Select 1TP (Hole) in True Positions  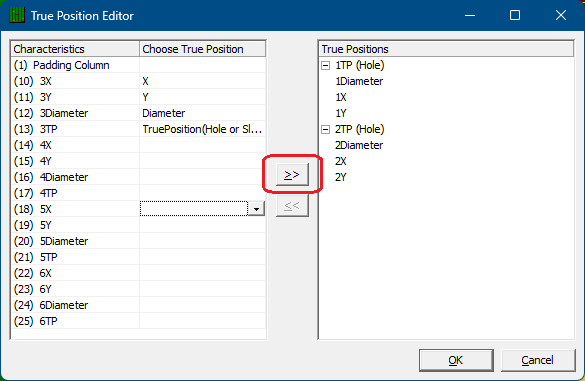359,65
